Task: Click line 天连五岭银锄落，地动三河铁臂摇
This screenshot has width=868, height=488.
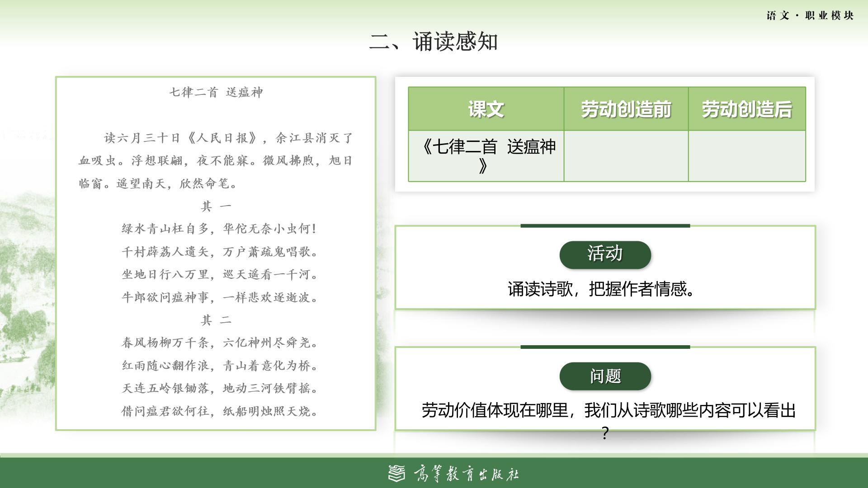Action: tap(220, 388)
